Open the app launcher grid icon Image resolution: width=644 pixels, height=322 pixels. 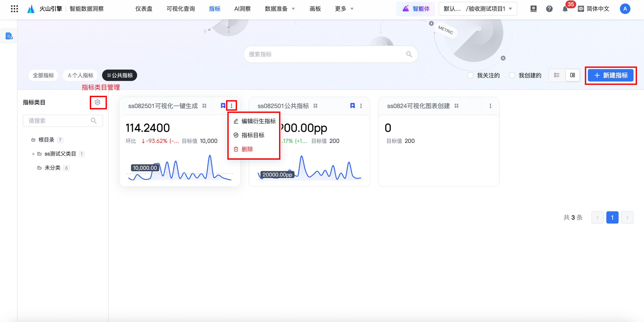coord(14,9)
